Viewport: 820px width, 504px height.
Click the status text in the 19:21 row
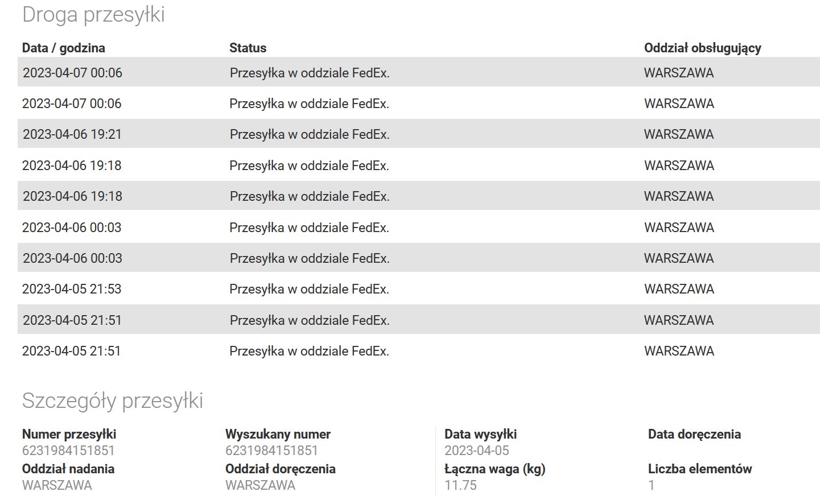point(310,134)
